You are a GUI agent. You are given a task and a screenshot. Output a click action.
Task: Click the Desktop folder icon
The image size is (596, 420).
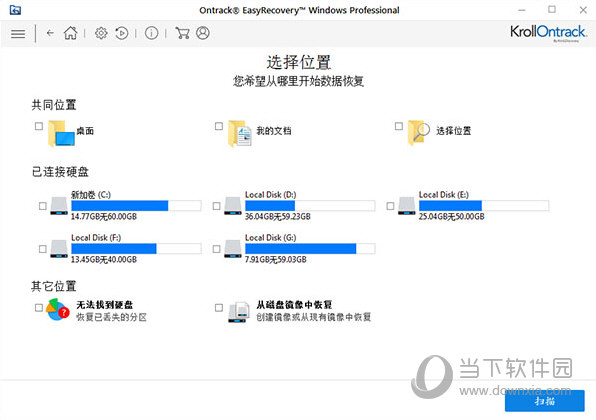61,133
